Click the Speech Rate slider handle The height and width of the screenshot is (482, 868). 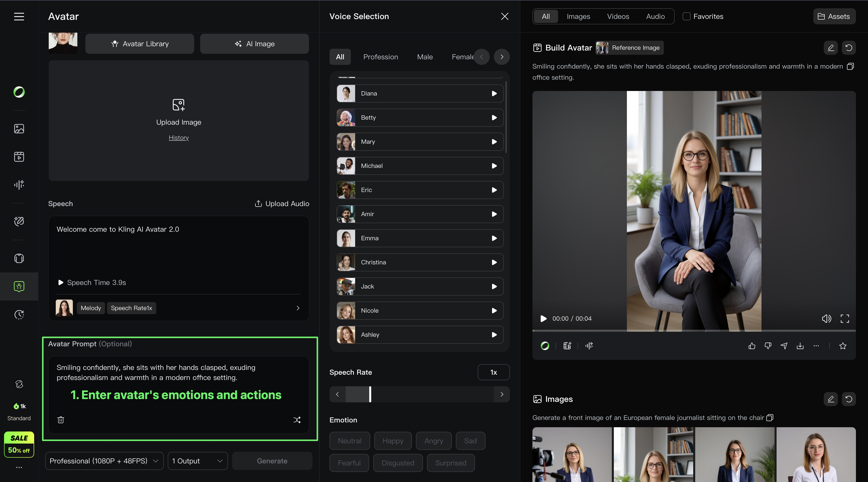pyautogui.click(x=370, y=394)
